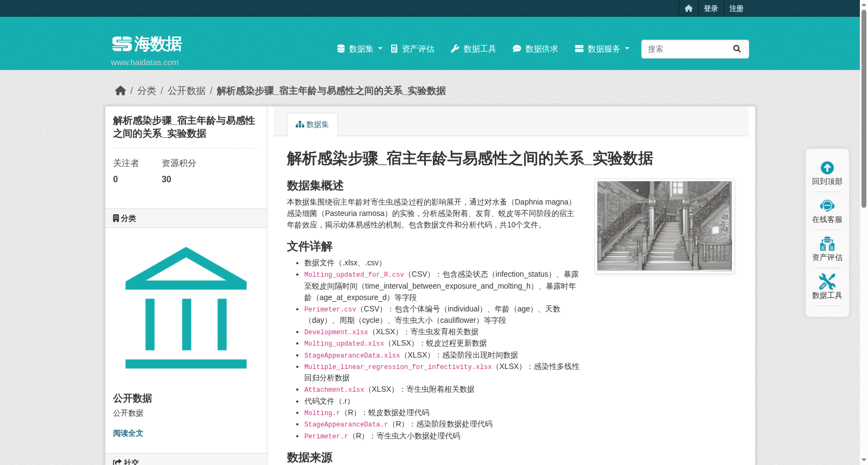Open the 公开数据 category heading link

(x=132, y=398)
